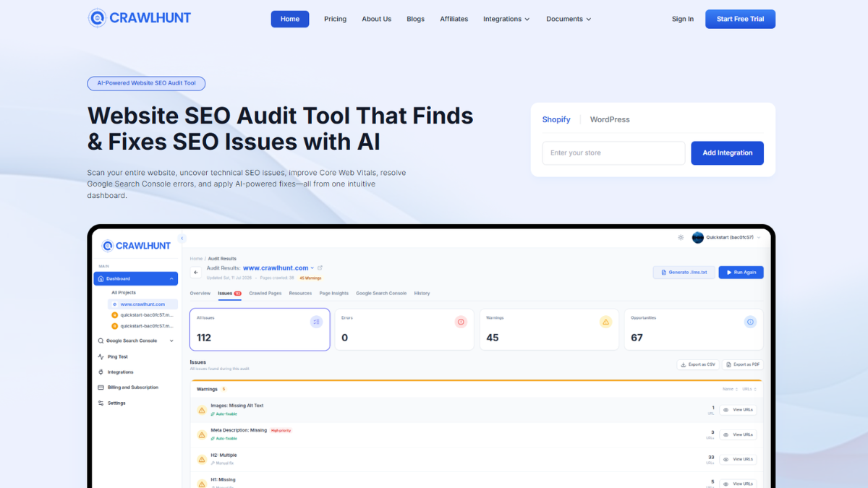Click the Billing and Subscription card icon
868x488 pixels.
(101, 388)
